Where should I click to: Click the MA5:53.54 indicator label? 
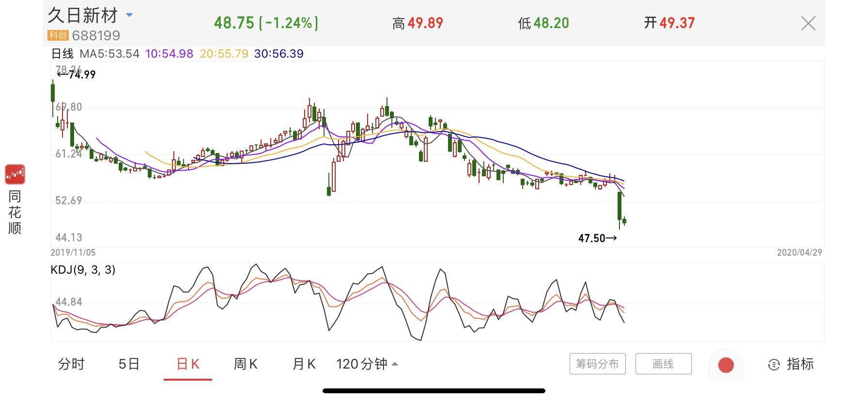point(109,54)
